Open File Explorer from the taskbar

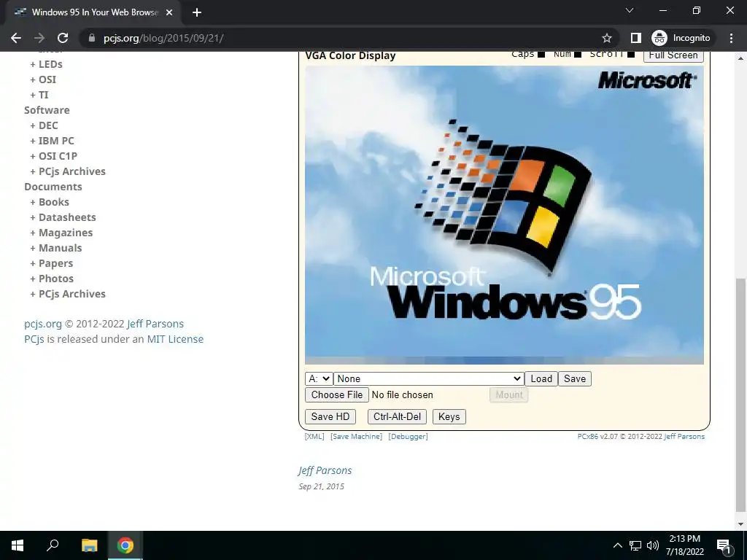click(89, 545)
